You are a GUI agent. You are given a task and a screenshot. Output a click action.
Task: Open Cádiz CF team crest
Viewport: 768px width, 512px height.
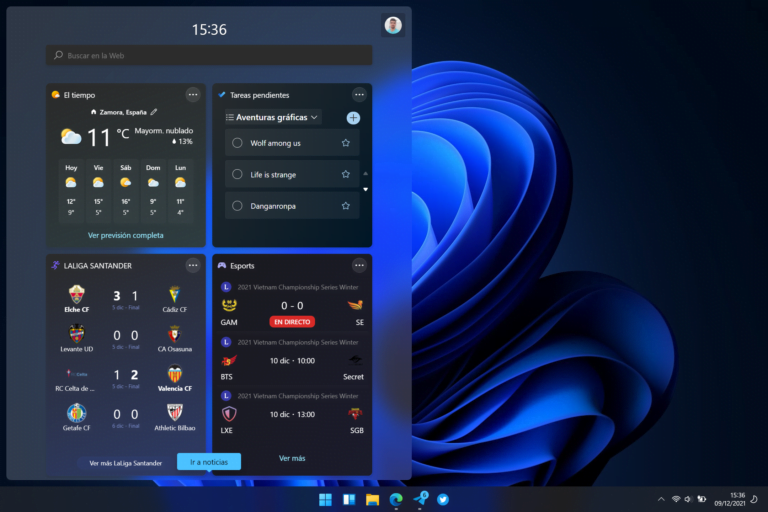point(174,294)
